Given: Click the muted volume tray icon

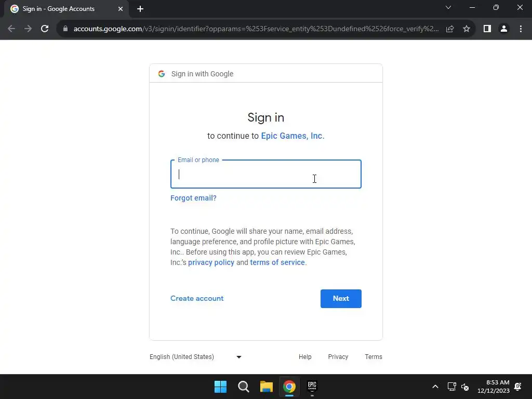Looking at the screenshot, I should [465, 387].
